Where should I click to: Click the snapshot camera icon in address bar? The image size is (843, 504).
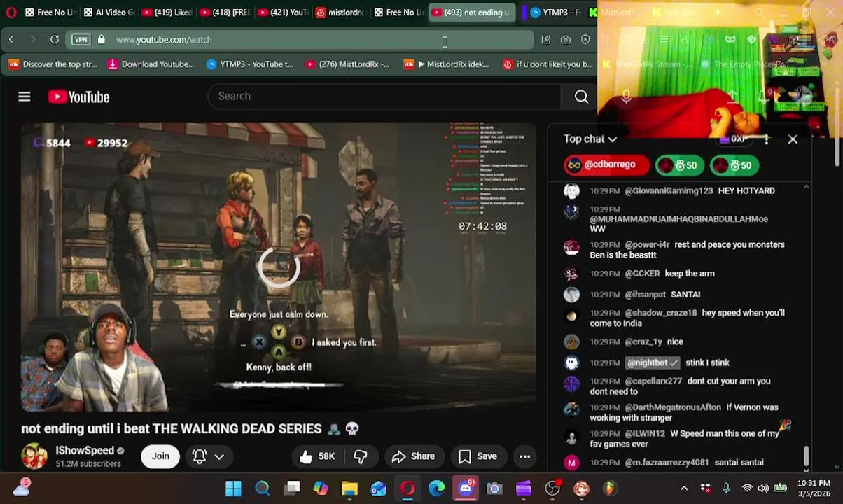(x=566, y=40)
